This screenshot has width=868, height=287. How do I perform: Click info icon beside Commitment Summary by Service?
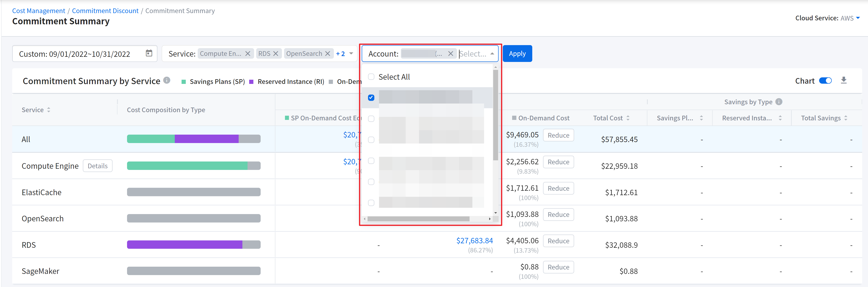(x=166, y=80)
